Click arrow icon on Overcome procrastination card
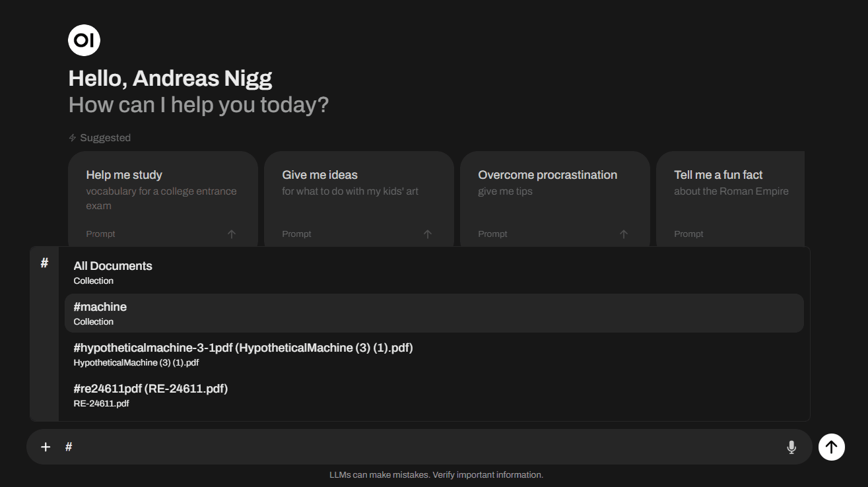The width and height of the screenshot is (868, 487). point(624,234)
